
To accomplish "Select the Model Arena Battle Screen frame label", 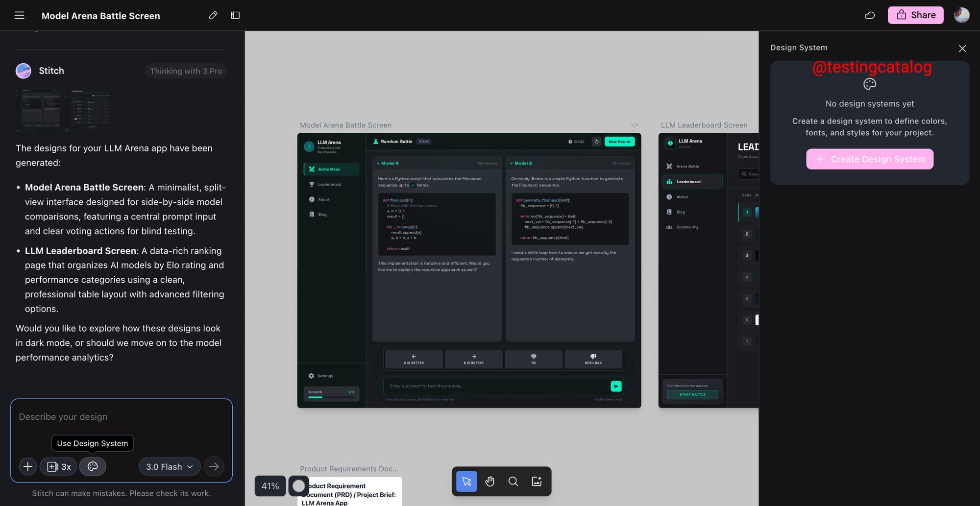I will [345, 125].
